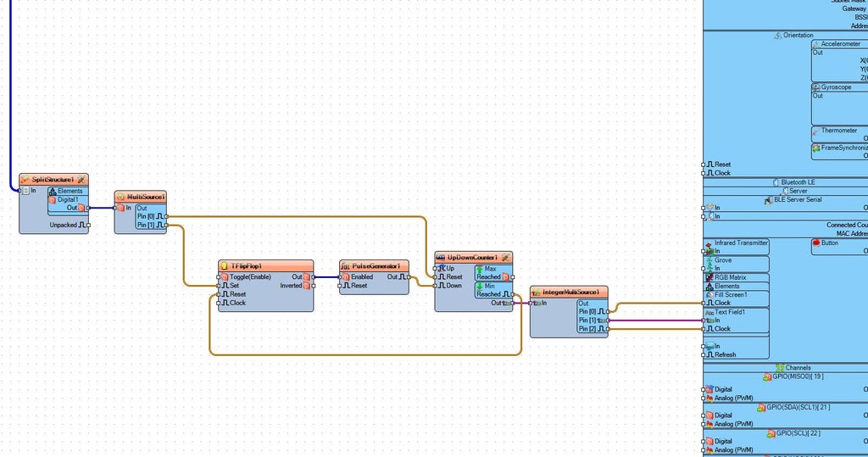This screenshot has height=457, width=868.
Task: Click the PulseGenerator1 component icon
Action: pyautogui.click(x=346, y=266)
